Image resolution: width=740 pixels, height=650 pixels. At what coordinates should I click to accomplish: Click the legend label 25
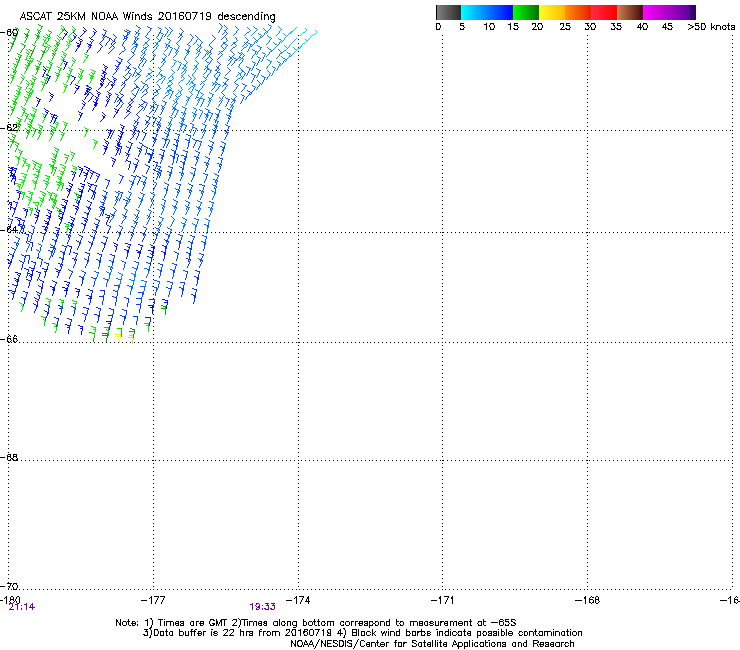(x=565, y=26)
